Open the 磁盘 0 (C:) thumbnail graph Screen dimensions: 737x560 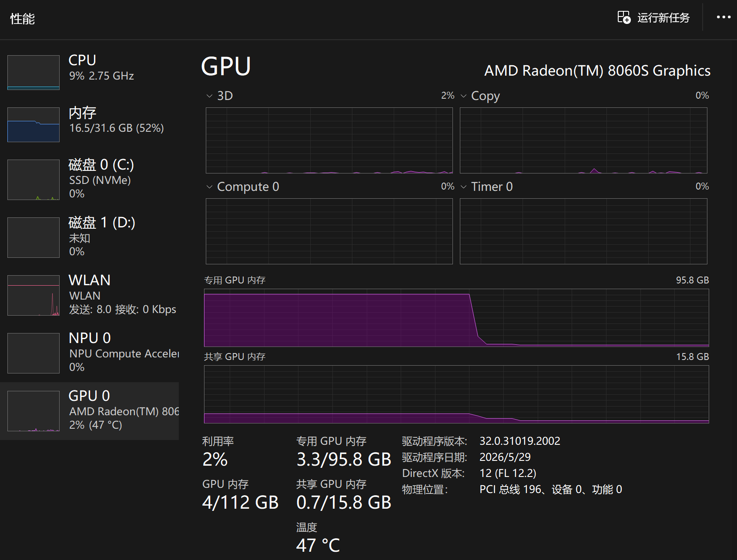tap(33, 180)
